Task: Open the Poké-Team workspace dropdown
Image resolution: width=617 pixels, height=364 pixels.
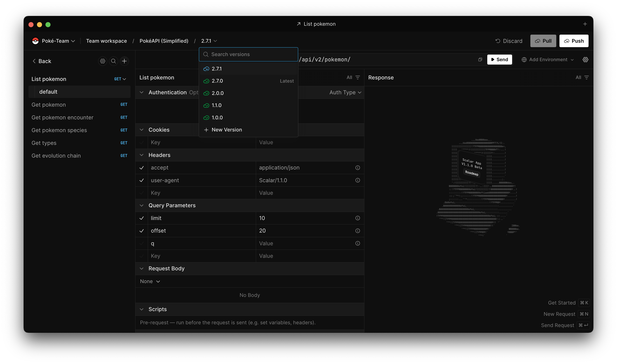Action: 54,41
